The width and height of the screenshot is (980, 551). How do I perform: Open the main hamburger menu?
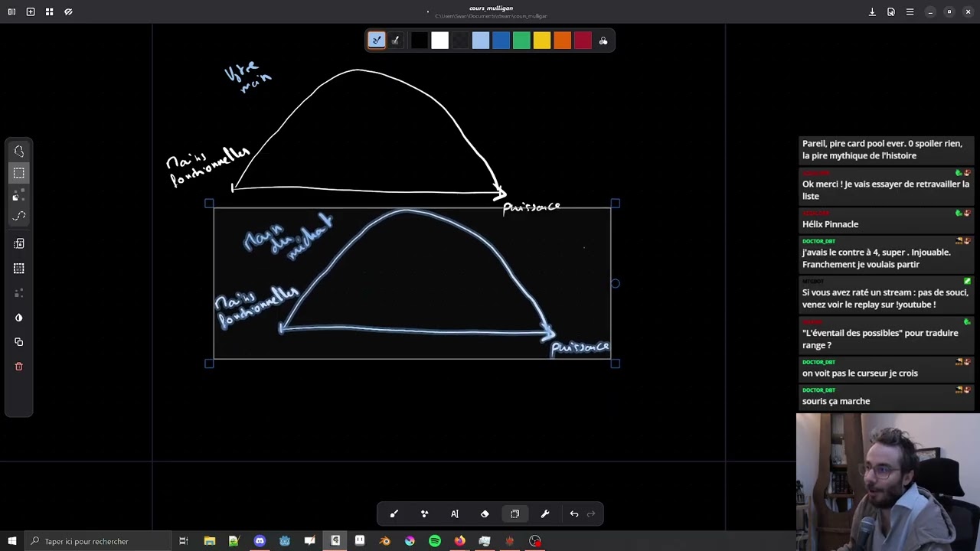tap(910, 11)
